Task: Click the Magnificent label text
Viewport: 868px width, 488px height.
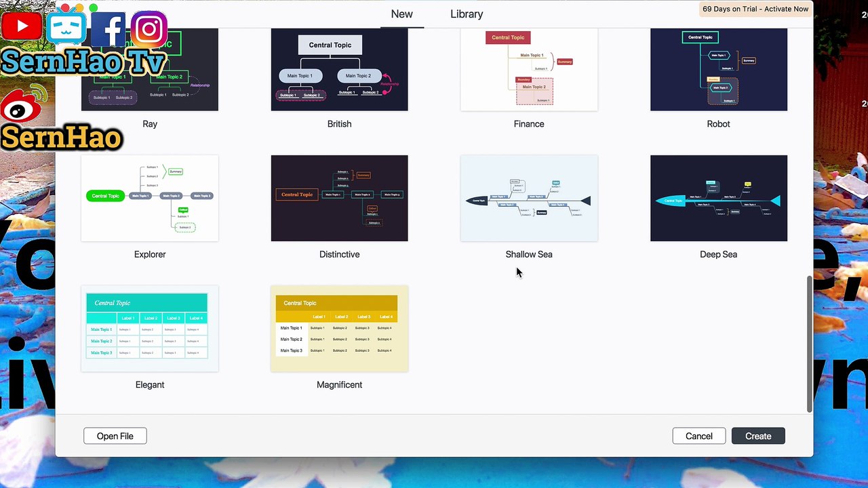Action: point(340,384)
